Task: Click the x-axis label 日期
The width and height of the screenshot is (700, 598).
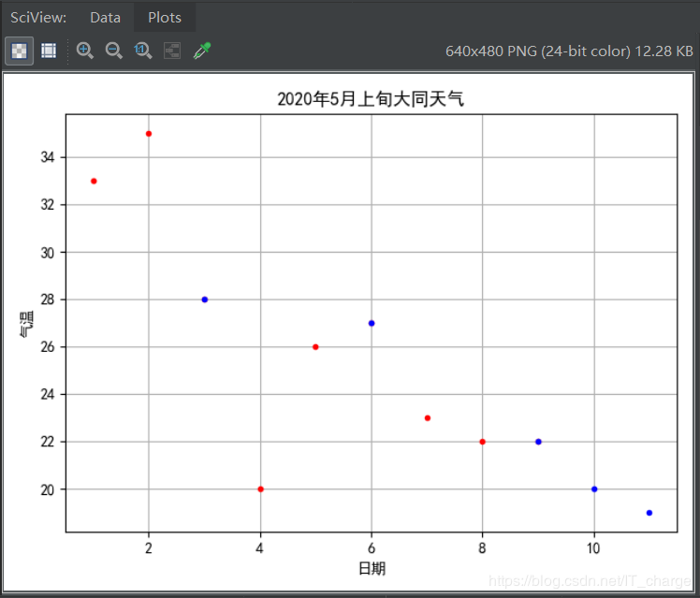Action: pyautogui.click(x=372, y=569)
